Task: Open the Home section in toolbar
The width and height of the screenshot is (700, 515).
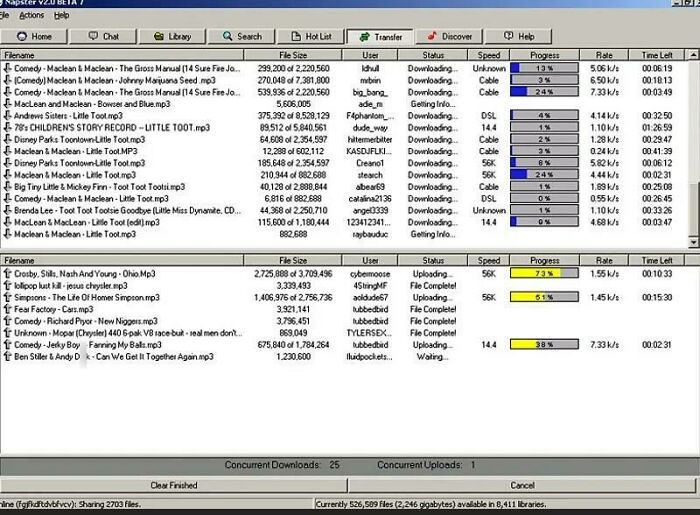Action: point(34,36)
